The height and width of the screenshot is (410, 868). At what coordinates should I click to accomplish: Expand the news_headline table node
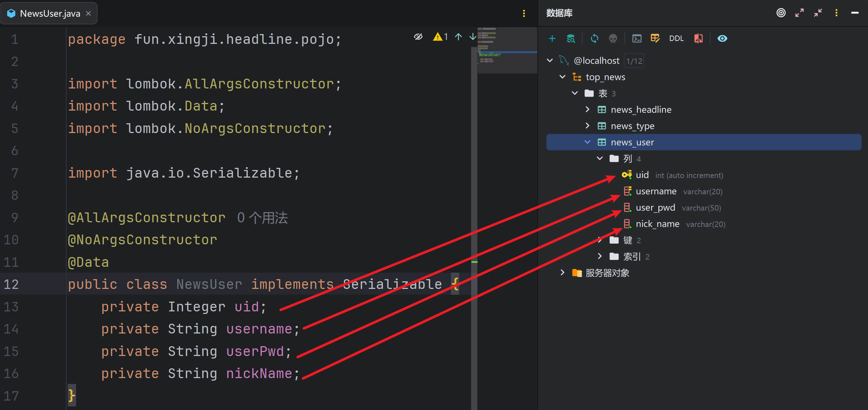pyautogui.click(x=587, y=109)
